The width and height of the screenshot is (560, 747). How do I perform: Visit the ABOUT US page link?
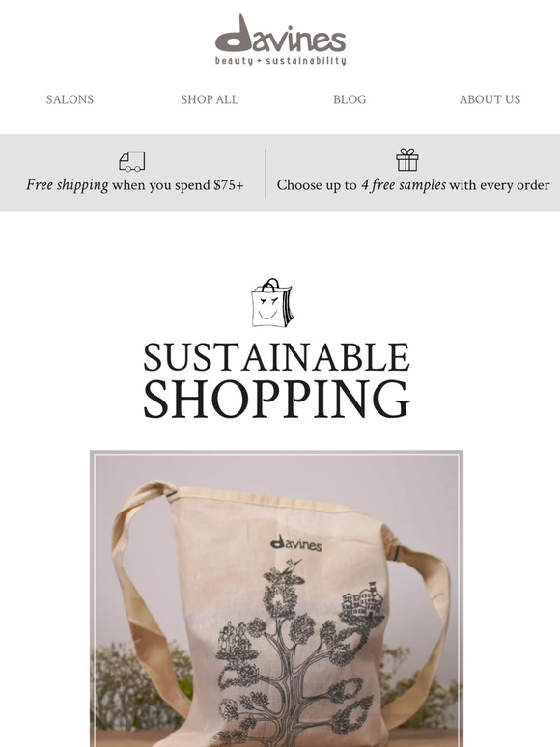click(x=490, y=99)
